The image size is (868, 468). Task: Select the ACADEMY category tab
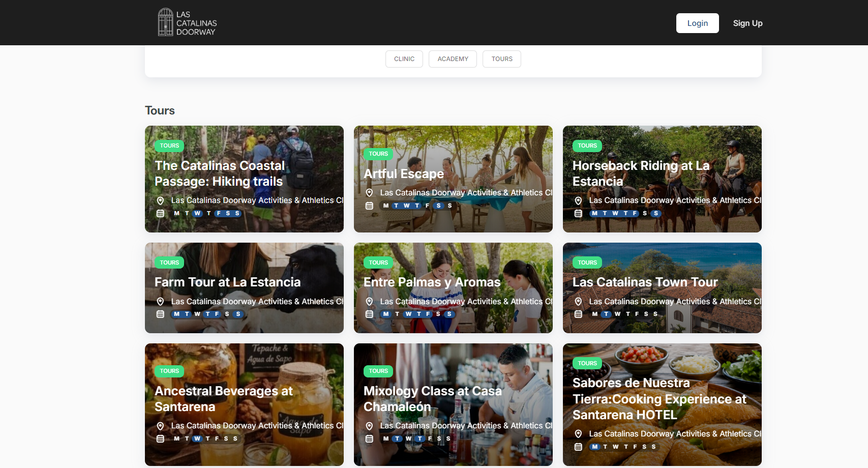[x=453, y=59]
